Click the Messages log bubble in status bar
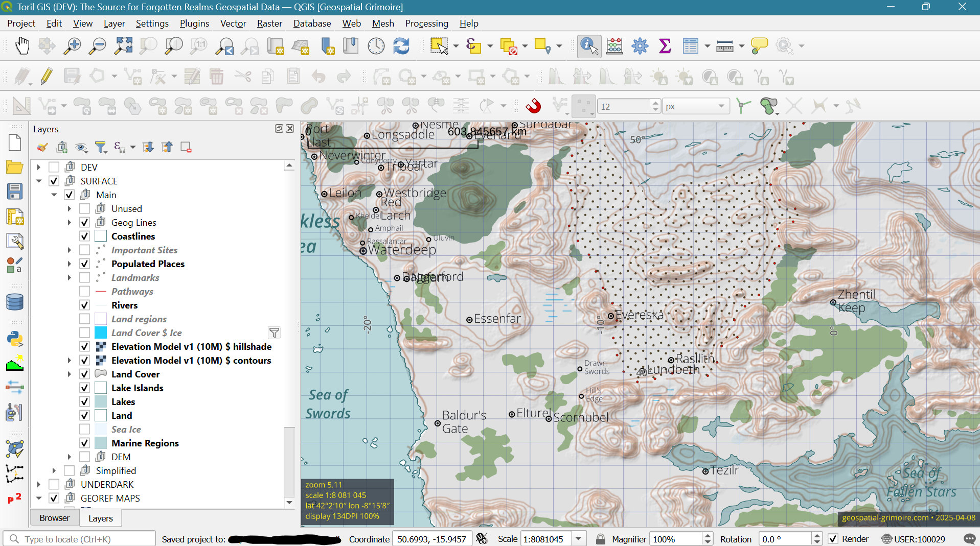The height and width of the screenshot is (546, 980). 969,539
